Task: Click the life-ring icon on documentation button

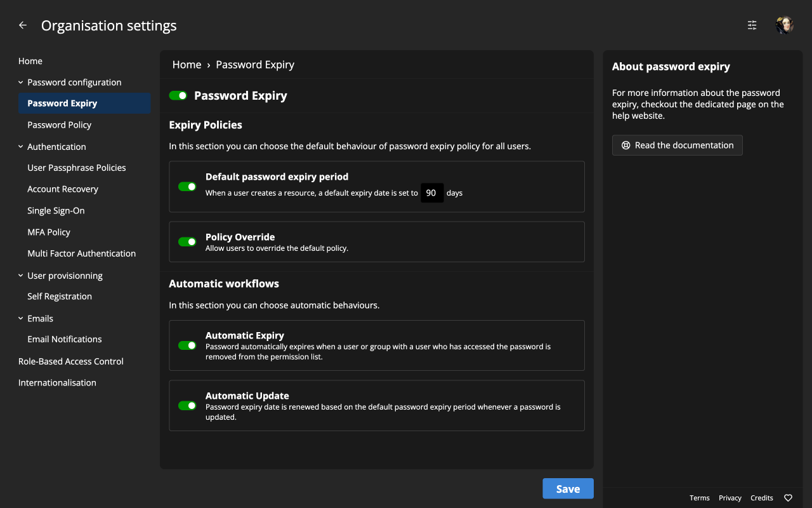Action: [x=626, y=145]
